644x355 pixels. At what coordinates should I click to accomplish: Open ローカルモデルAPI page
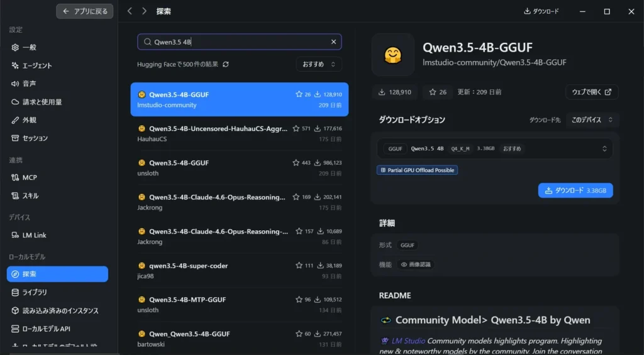coord(57,329)
